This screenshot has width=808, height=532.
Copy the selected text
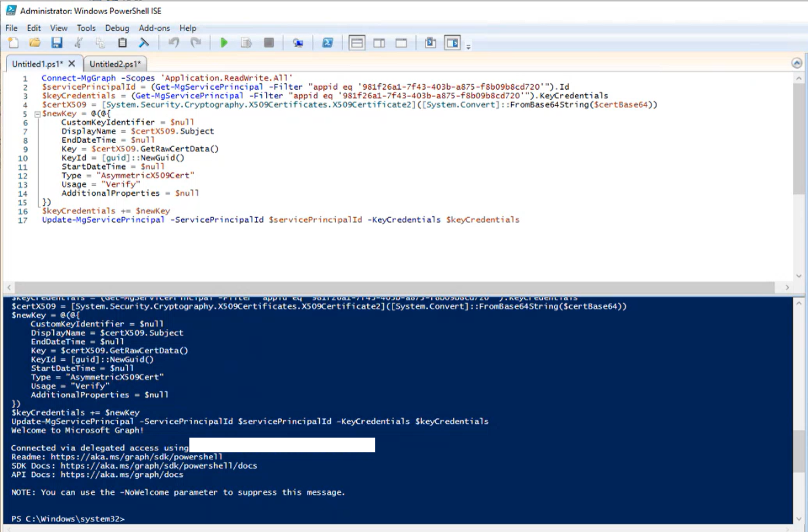(x=100, y=43)
